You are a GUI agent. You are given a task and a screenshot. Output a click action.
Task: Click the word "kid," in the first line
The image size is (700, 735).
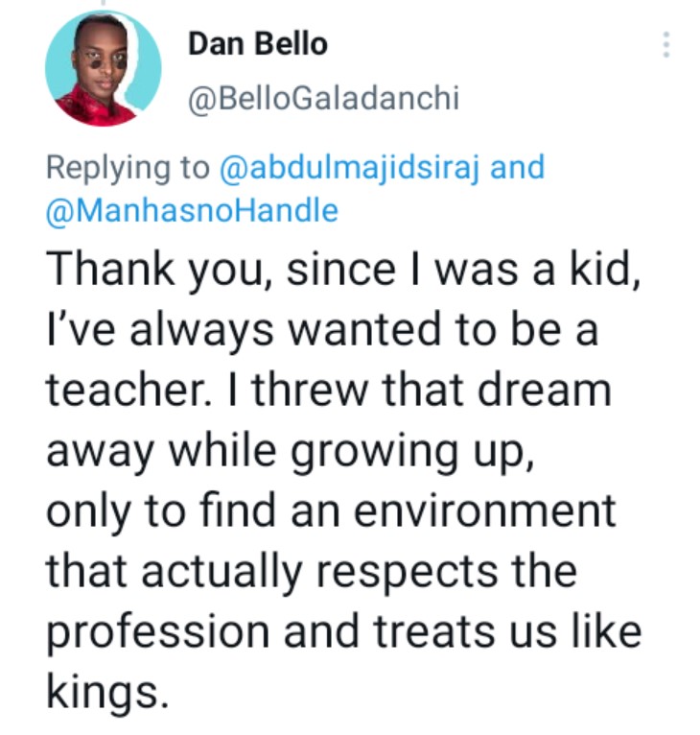point(598,272)
